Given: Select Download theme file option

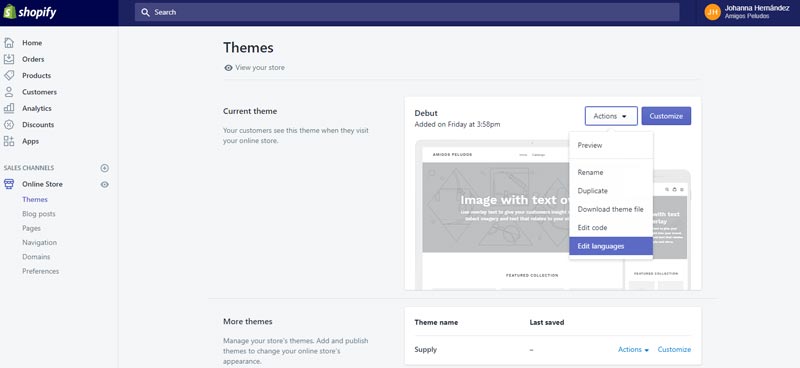Looking at the screenshot, I should (611, 209).
